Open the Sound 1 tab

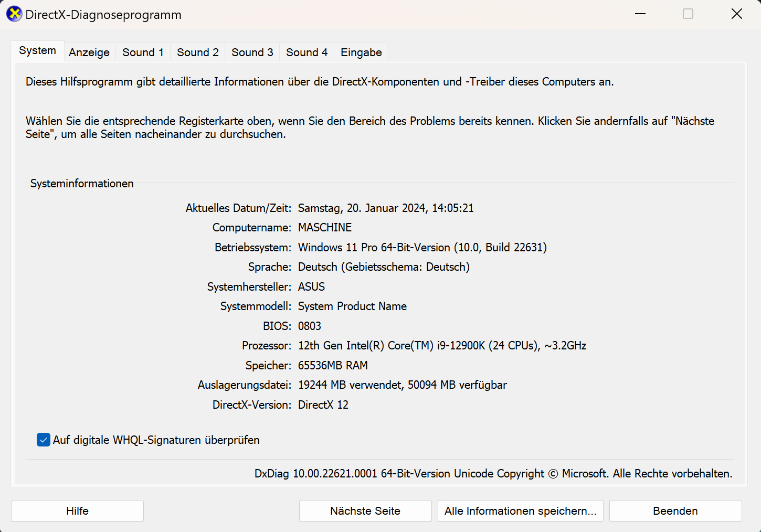(x=143, y=52)
